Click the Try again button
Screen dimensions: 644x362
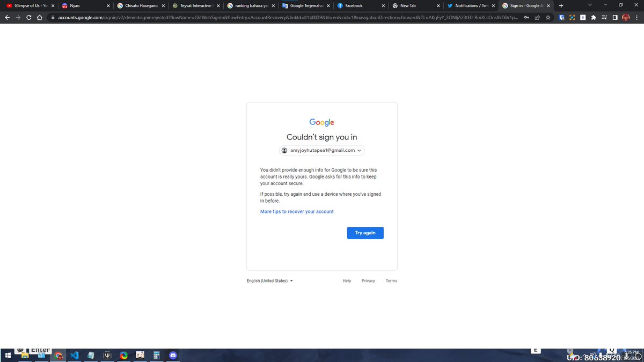point(365,233)
